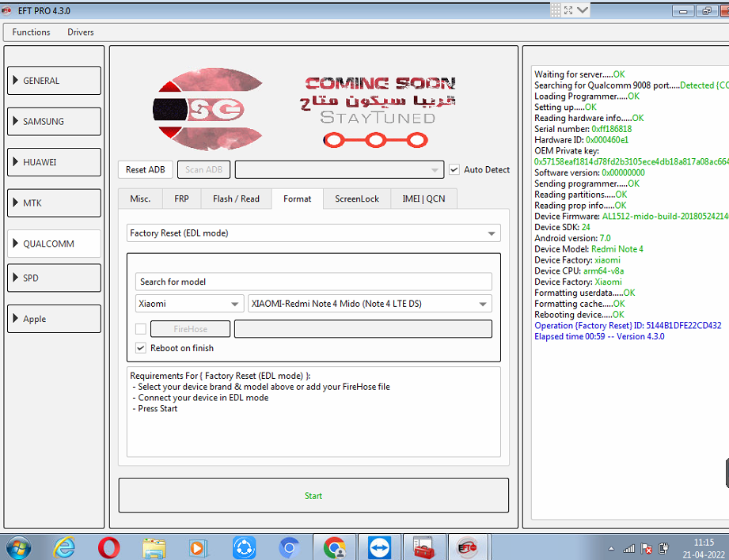729x560 pixels.
Task: Click 'Operation {Factory Reset} ID' log line
Action: (628, 325)
